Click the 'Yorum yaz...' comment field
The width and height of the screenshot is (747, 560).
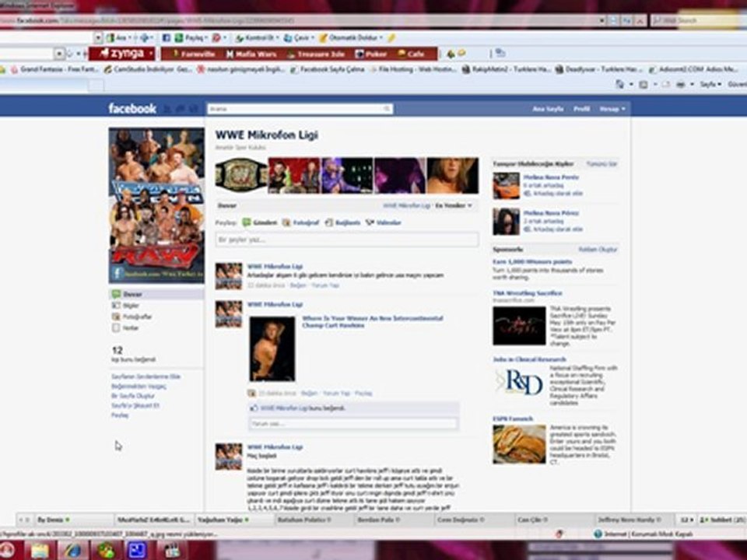pos(353,423)
